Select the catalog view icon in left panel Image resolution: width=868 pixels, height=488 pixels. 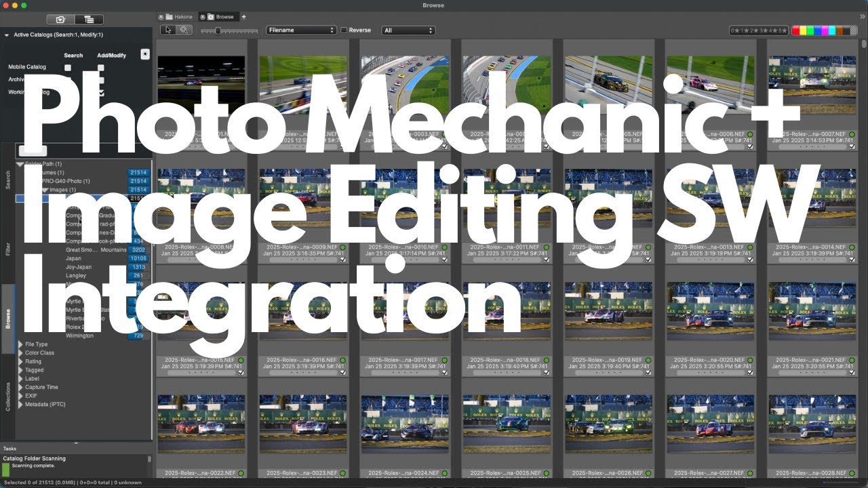(x=60, y=20)
